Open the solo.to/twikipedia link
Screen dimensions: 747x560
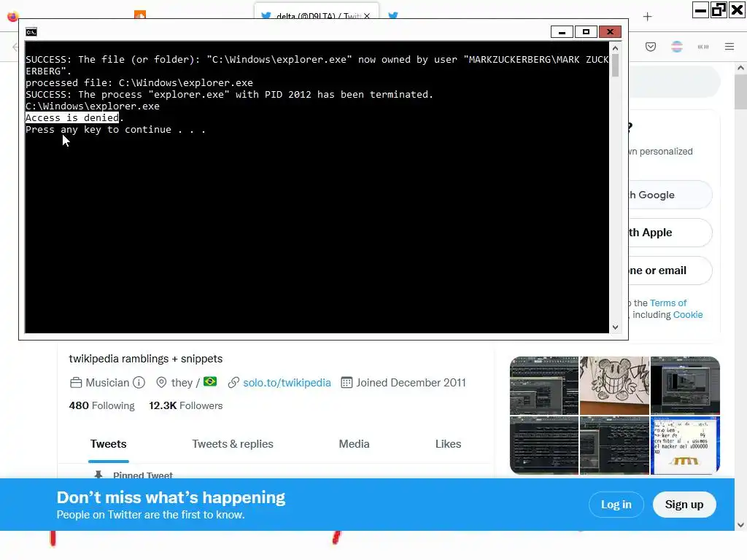tap(287, 383)
